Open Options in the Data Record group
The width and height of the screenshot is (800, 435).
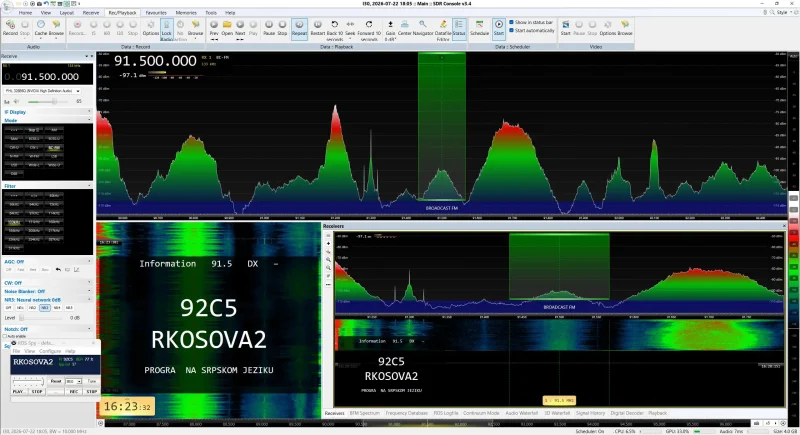pyautogui.click(x=151, y=28)
